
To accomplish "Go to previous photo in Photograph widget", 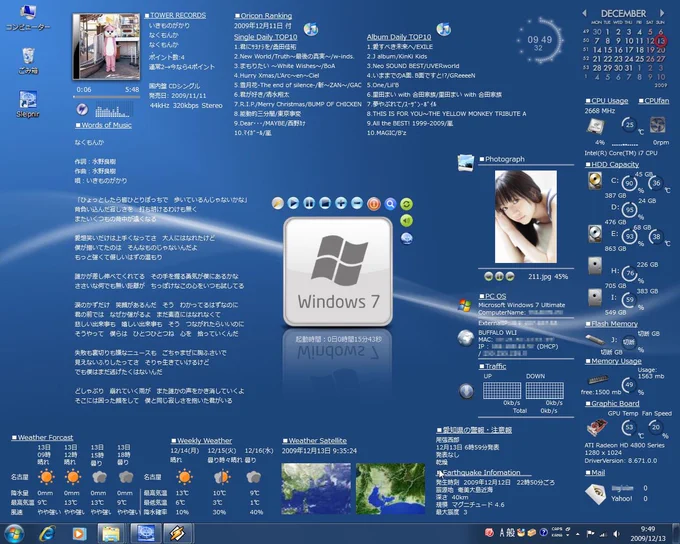I will (489, 276).
